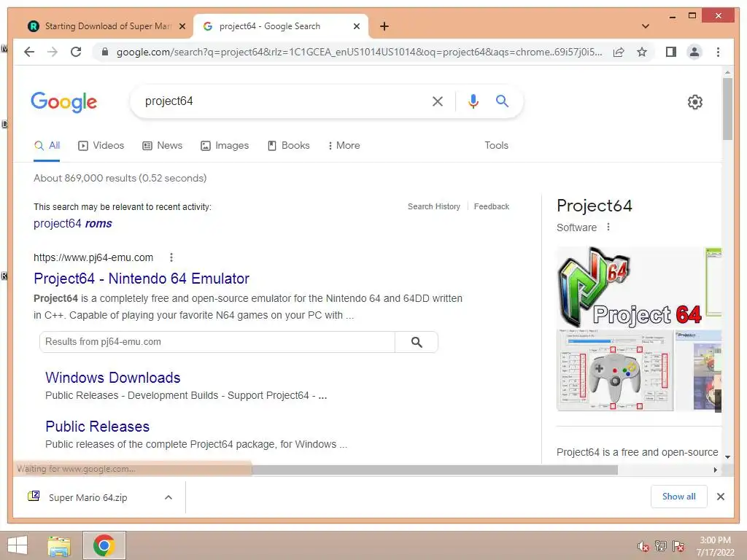Open the Chrome profile avatar
Viewport: 747px width, 560px height.
click(694, 52)
